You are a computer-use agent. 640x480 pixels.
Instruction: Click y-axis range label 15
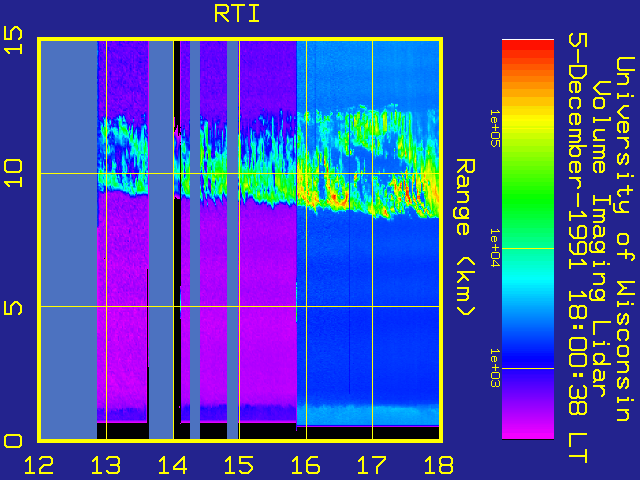[x=13, y=40]
